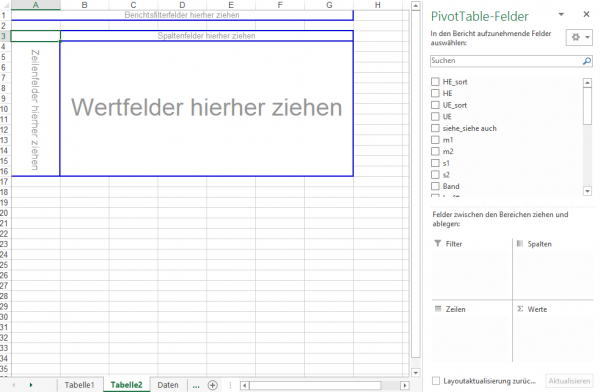Click field list scroll up arrow
600x392 pixels.
click(587, 82)
